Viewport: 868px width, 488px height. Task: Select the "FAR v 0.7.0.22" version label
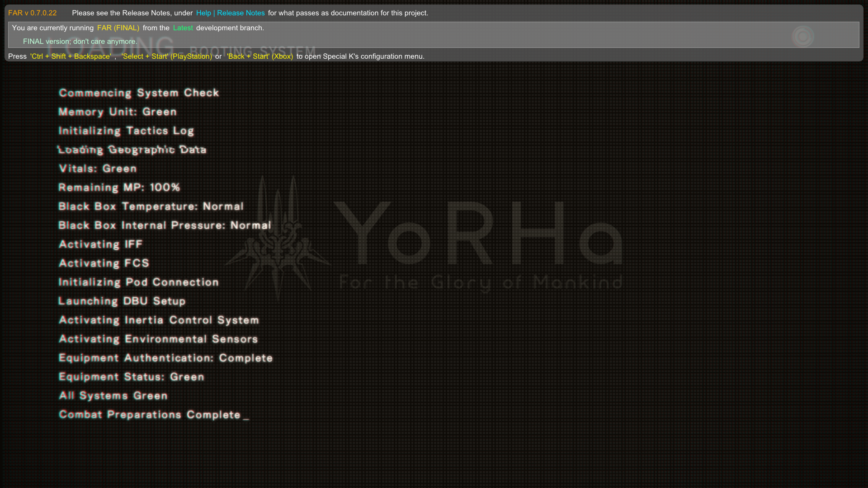(33, 13)
